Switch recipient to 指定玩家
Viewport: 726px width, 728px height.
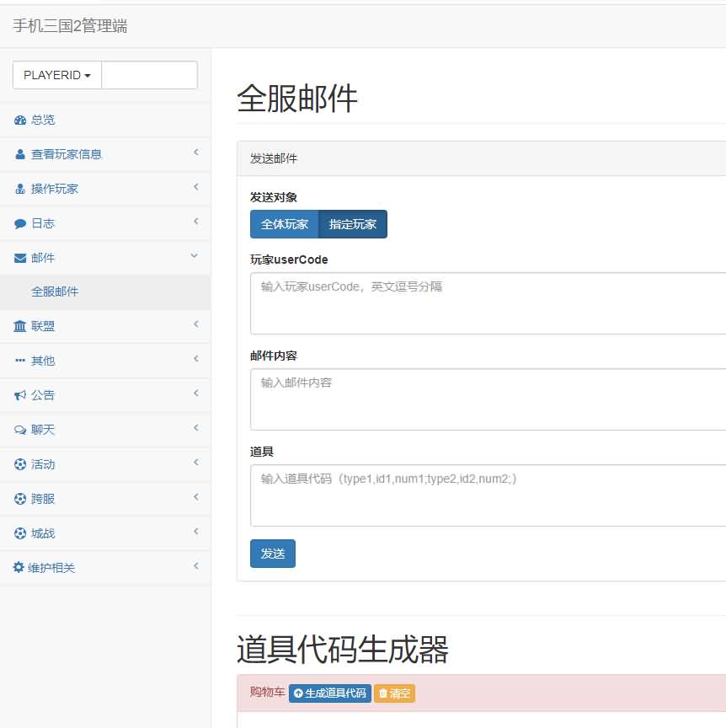coord(353,225)
